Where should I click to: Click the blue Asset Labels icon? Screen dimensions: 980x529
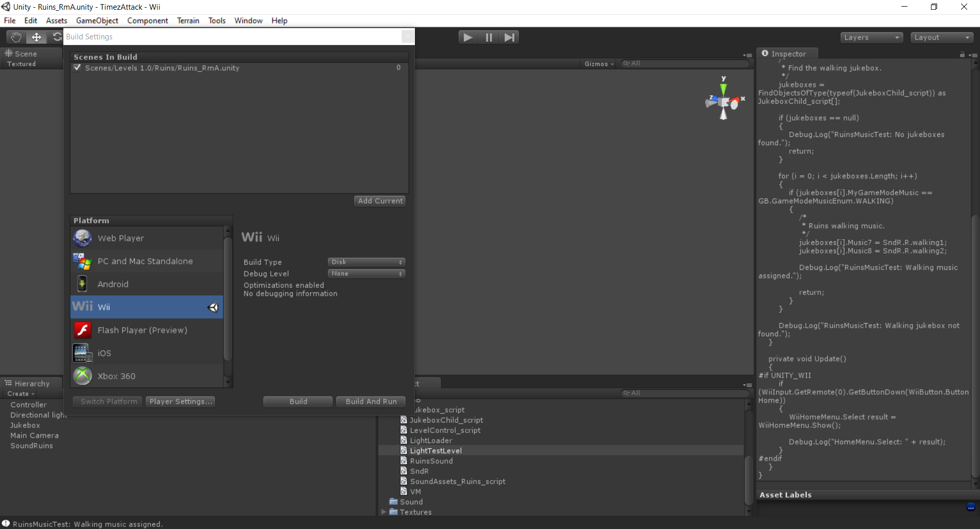click(971, 507)
